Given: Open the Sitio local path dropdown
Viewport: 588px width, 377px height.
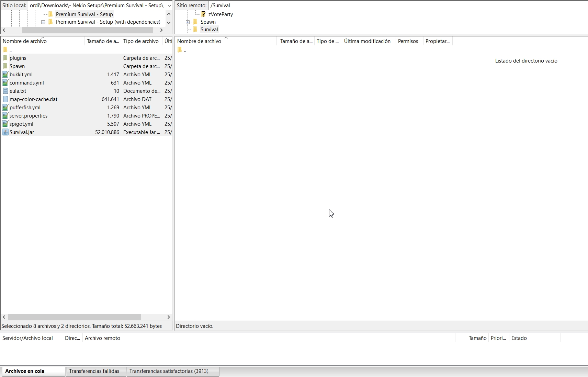Looking at the screenshot, I should click(169, 5).
